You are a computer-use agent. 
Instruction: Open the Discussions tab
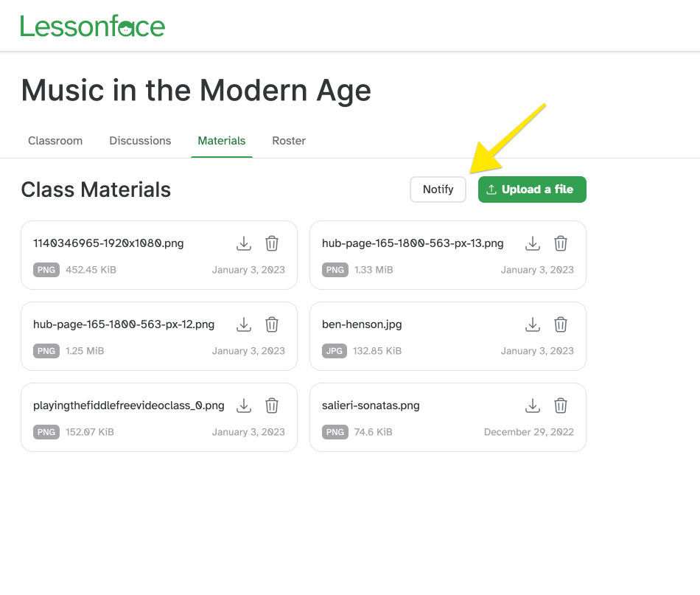coord(140,140)
